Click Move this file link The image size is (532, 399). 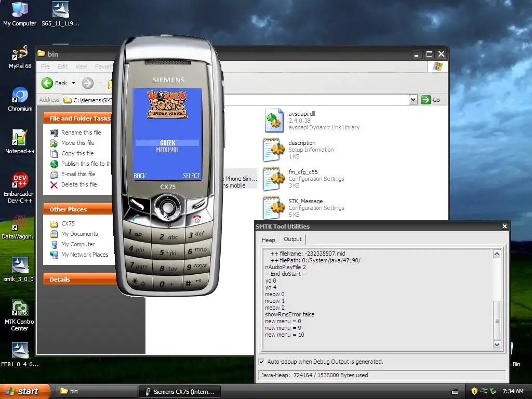78,143
